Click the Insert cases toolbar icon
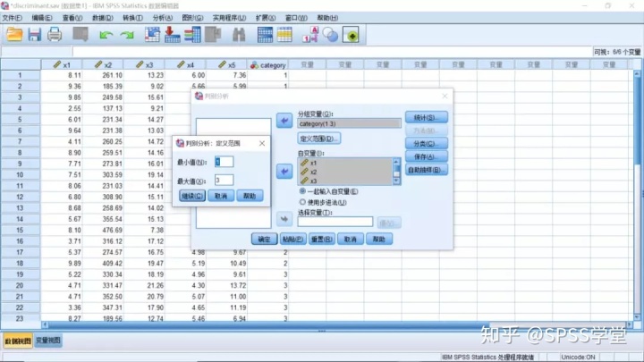644x362 pixels. click(x=265, y=35)
